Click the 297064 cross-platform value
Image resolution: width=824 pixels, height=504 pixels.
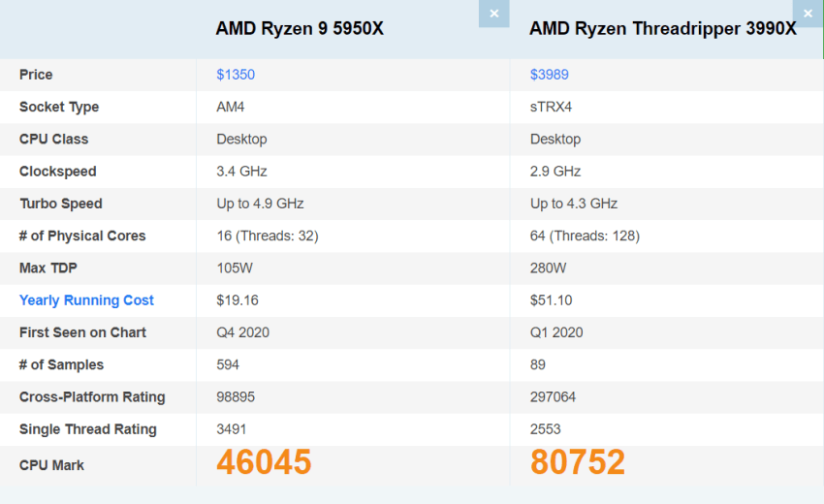[x=554, y=397]
